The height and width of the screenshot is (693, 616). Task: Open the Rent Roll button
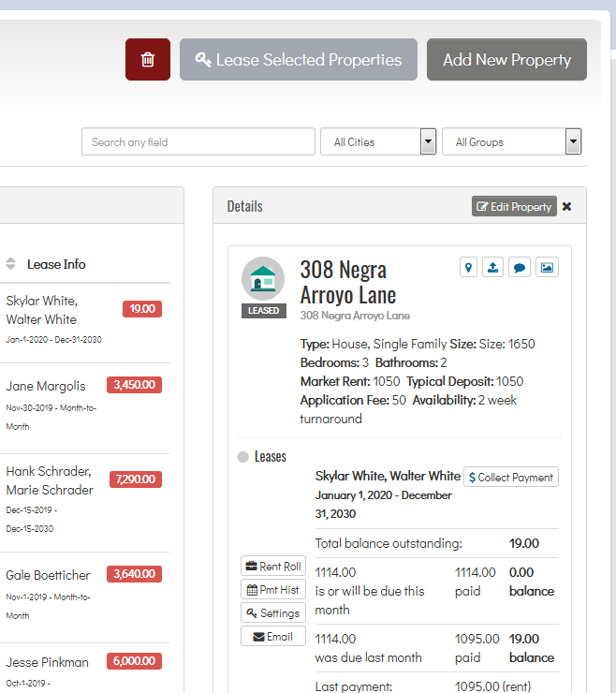point(273,567)
